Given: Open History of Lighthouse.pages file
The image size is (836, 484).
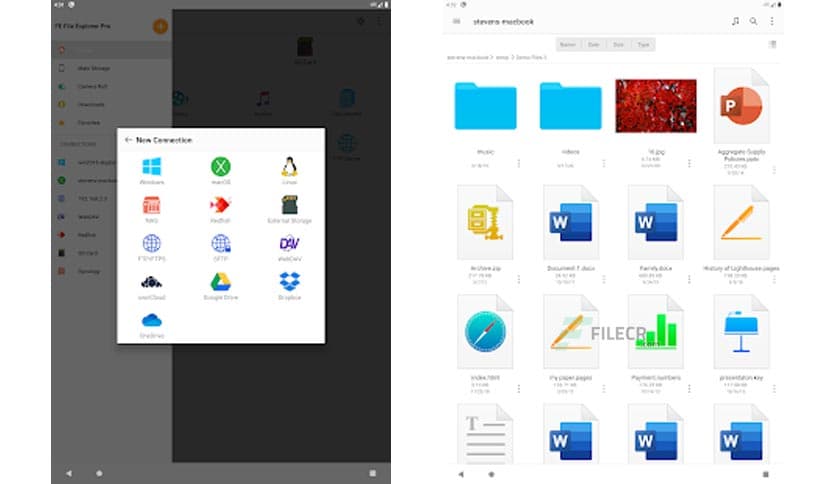Looking at the screenshot, I should pyautogui.click(x=741, y=222).
